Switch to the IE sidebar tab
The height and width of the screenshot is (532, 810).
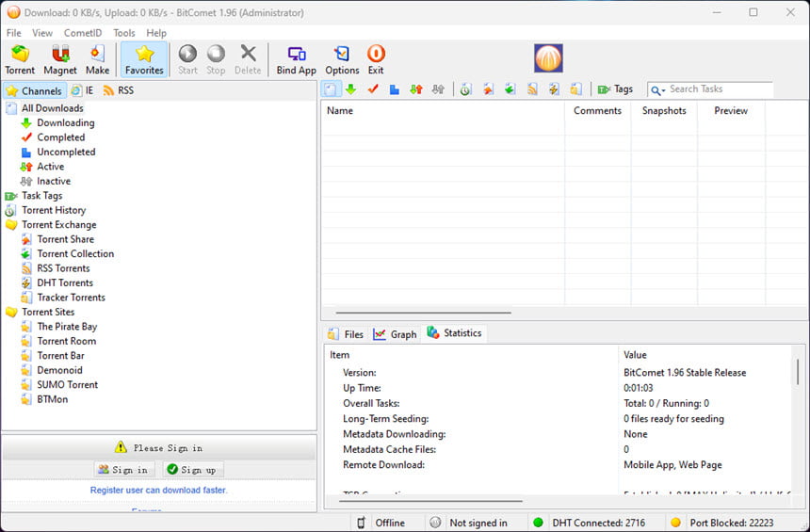click(83, 90)
